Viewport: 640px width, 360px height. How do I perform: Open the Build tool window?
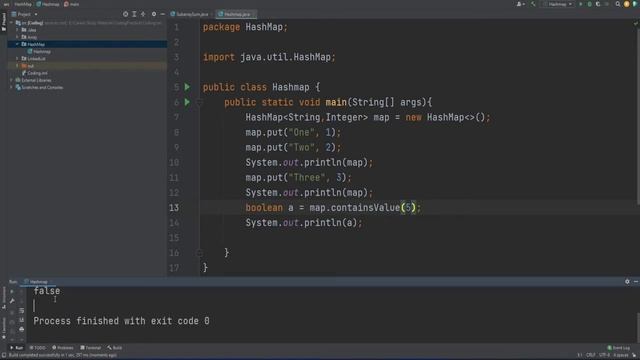point(115,348)
